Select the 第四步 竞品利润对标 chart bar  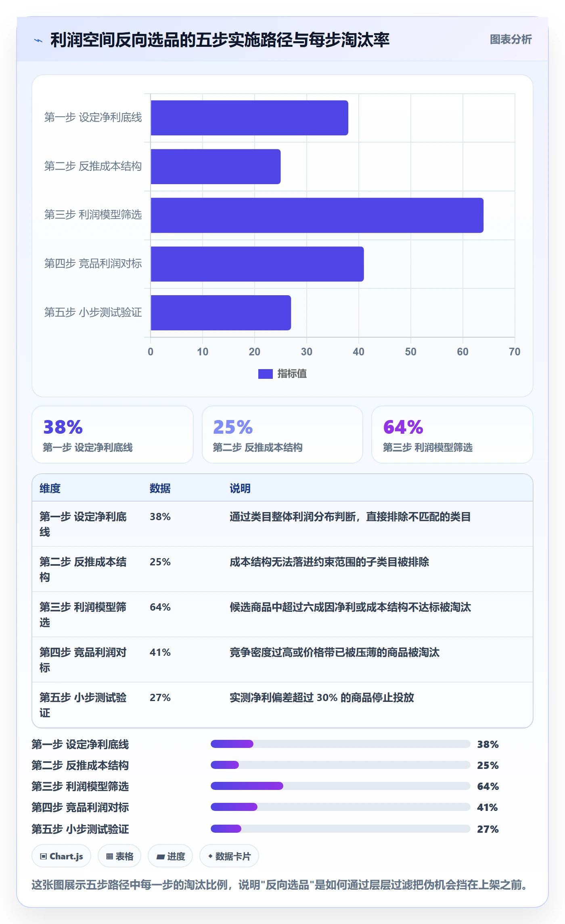coord(257,264)
